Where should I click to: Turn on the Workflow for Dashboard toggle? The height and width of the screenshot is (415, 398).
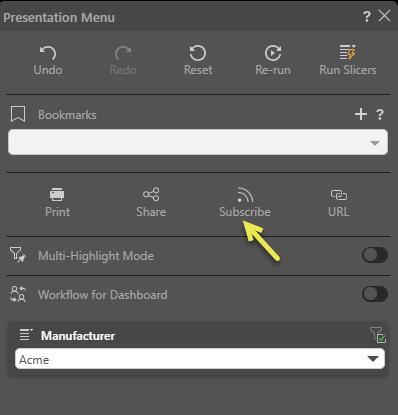(x=375, y=294)
